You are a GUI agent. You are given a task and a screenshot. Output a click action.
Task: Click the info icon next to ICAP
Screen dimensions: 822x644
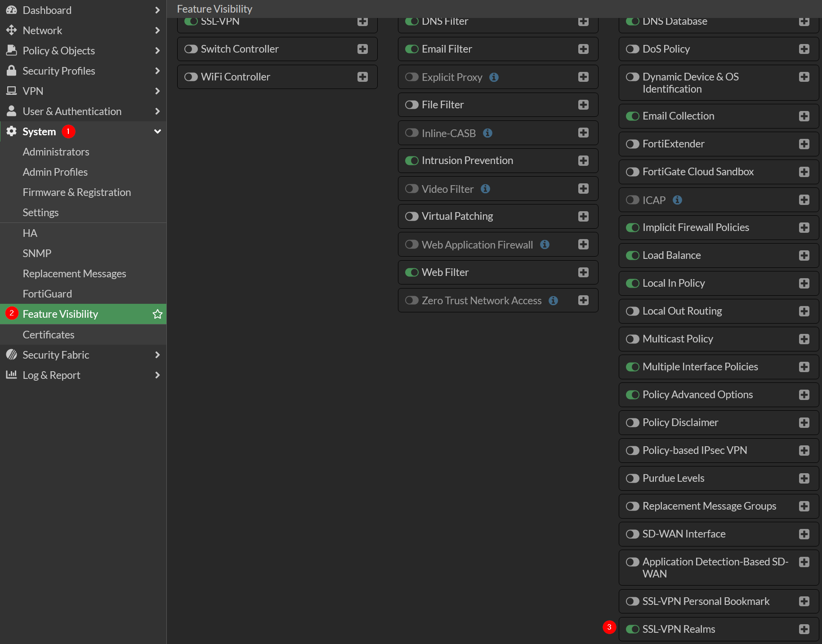click(677, 200)
